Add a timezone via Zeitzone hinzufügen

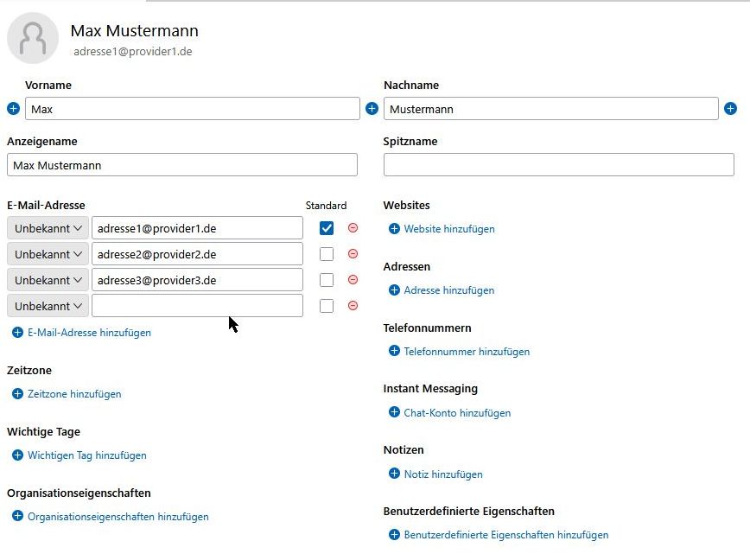point(73,394)
